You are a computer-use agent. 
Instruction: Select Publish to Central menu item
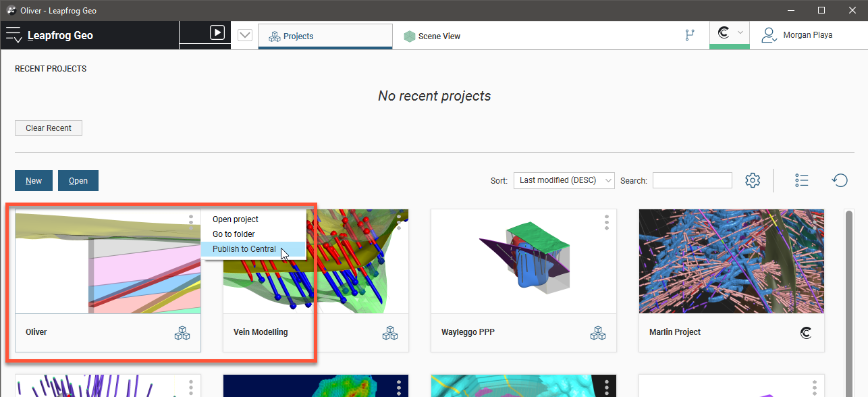(244, 249)
